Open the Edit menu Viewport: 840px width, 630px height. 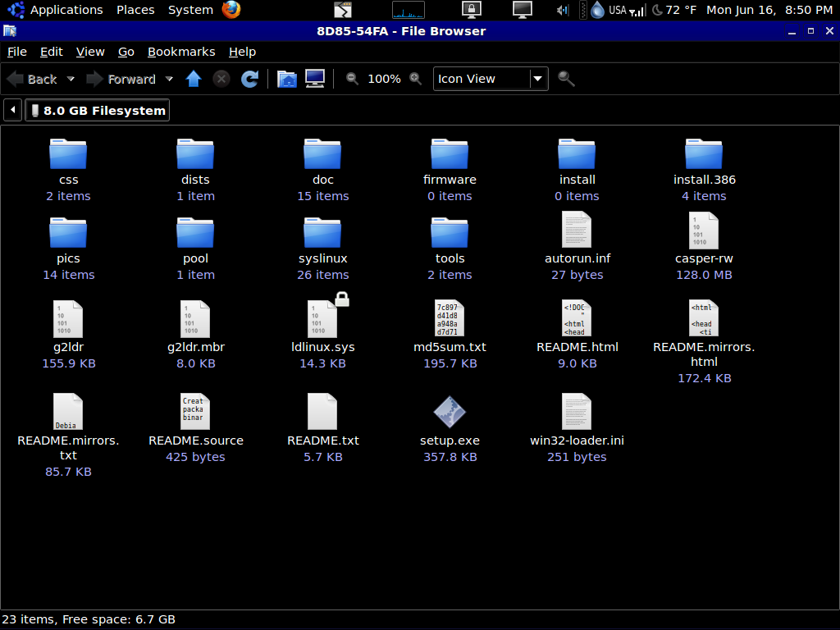coord(52,52)
